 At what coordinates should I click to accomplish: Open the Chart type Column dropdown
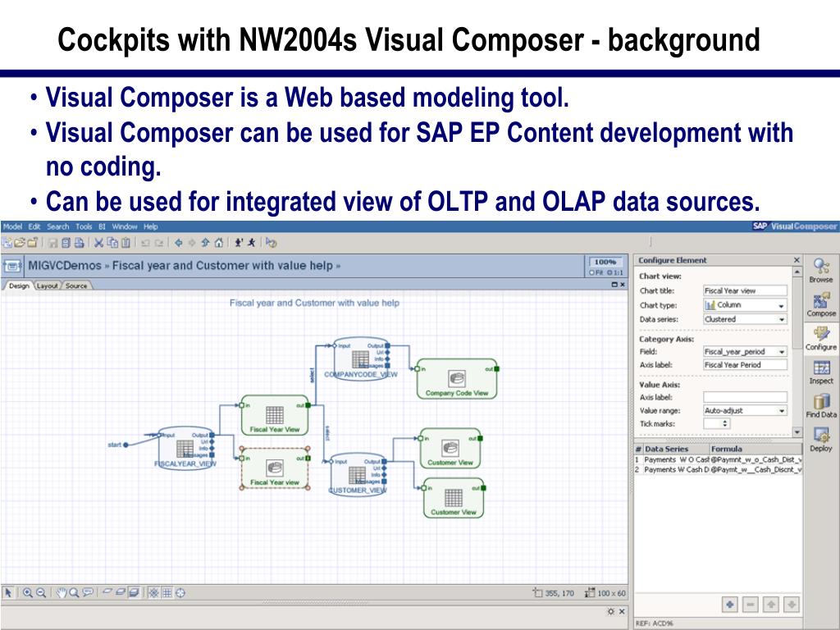(x=745, y=305)
